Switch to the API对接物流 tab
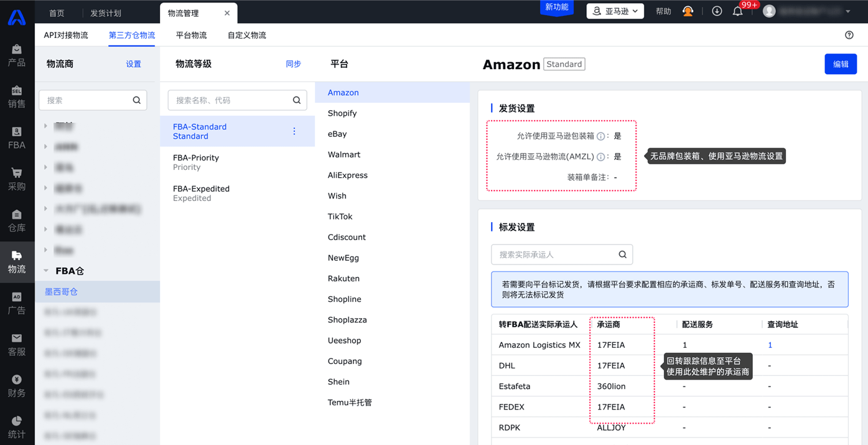Viewport: 868px width, 445px height. pyautogui.click(x=66, y=35)
